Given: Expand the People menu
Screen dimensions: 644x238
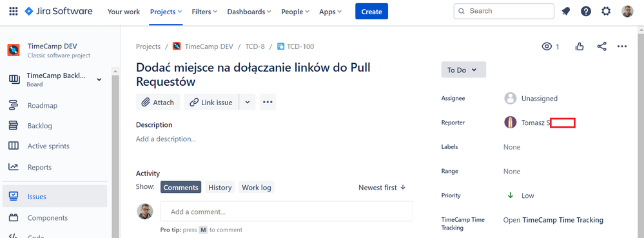Looking at the screenshot, I should tap(295, 12).
